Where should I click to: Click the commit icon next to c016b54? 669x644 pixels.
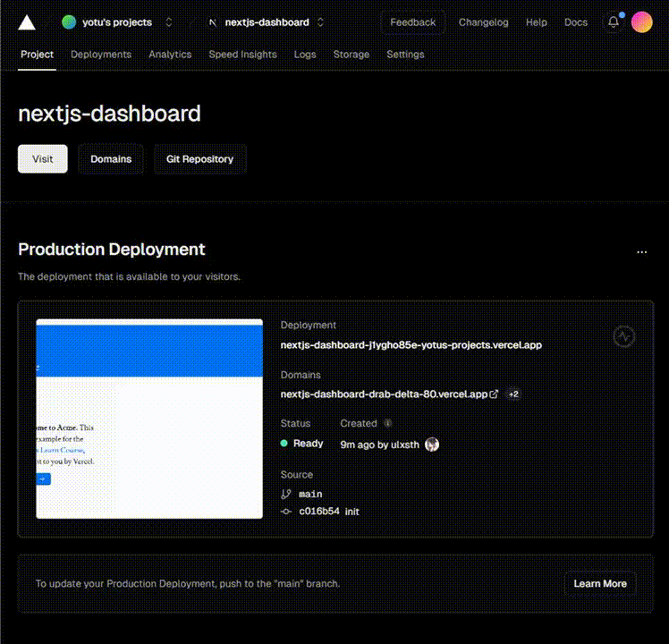pyautogui.click(x=286, y=512)
